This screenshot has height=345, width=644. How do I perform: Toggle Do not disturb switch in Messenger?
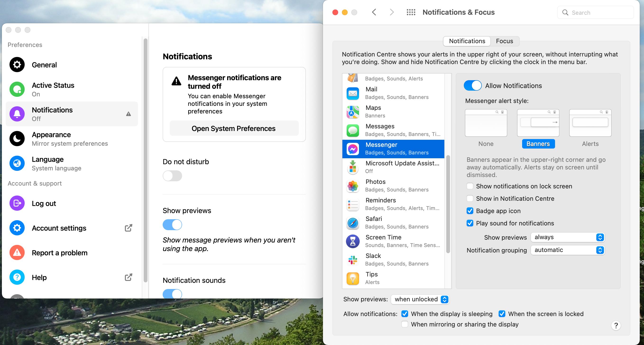pos(172,176)
